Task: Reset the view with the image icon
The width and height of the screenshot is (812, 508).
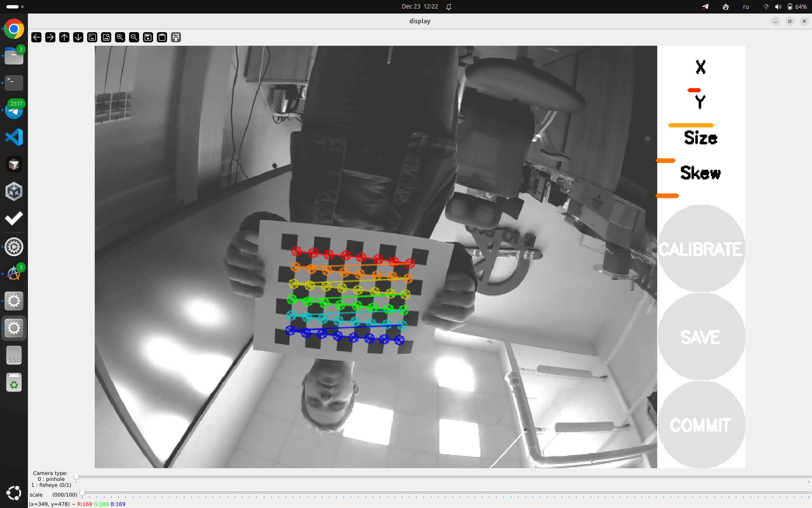Action: (92, 37)
